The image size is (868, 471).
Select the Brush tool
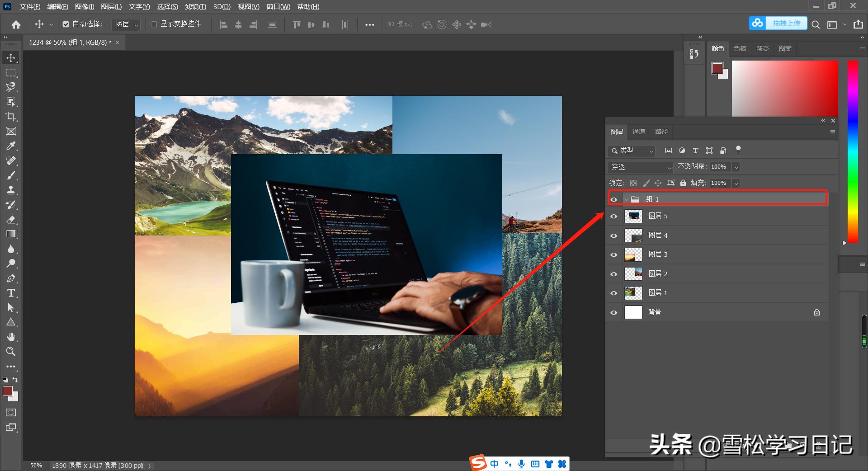[11, 175]
